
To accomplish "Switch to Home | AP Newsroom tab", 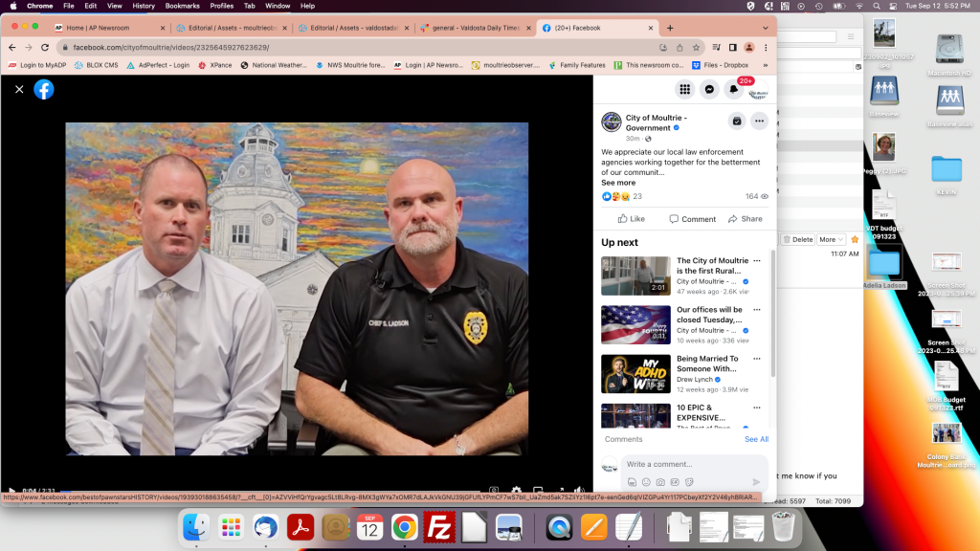I will click(110, 28).
